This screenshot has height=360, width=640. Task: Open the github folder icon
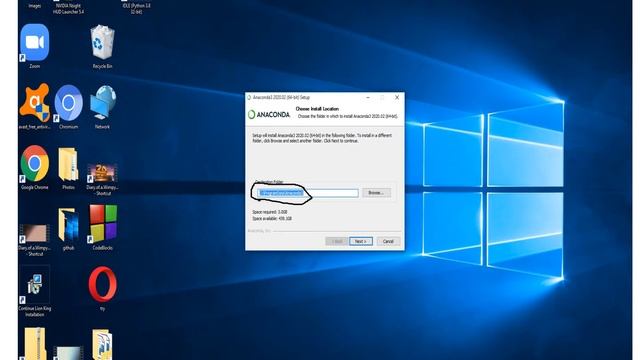click(68, 224)
